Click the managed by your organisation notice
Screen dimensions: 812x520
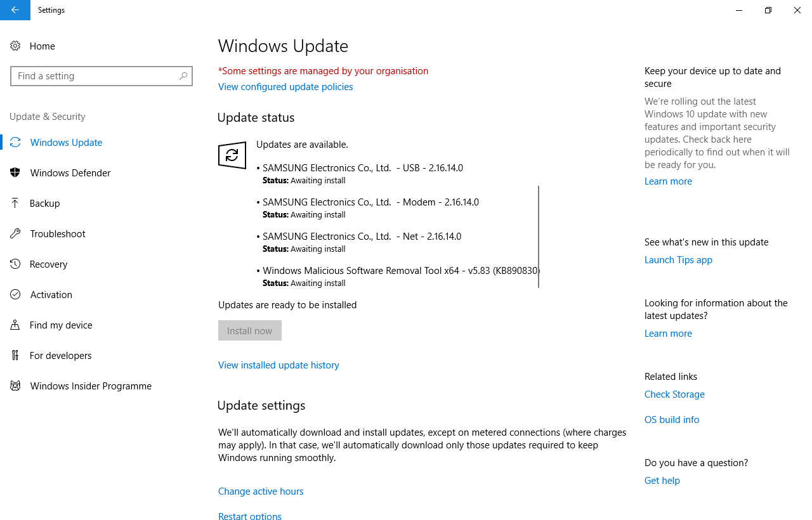pos(323,71)
